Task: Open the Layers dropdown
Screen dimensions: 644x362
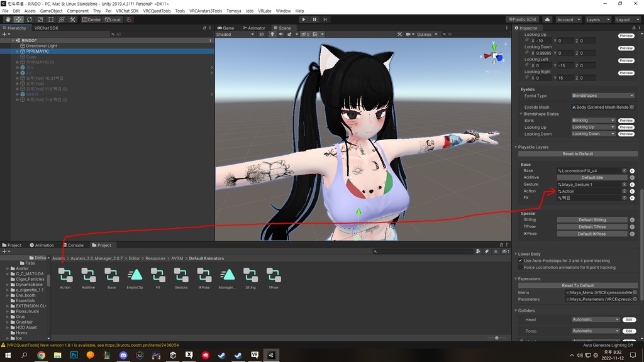Action: pyautogui.click(x=597, y=19)
